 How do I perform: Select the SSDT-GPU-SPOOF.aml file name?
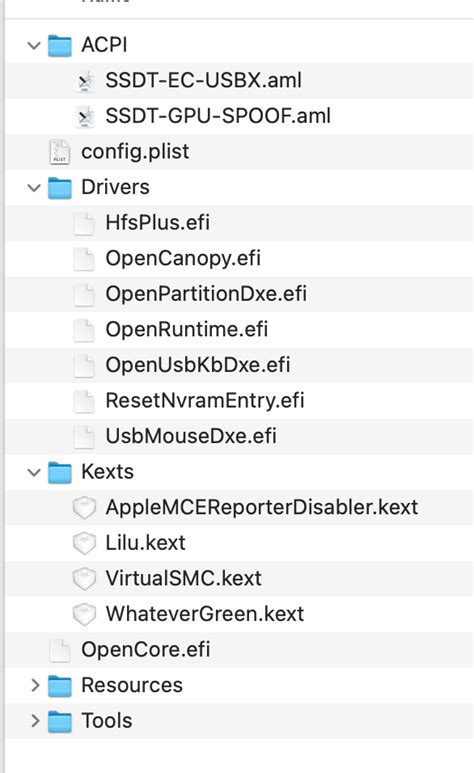click(x=218, y=116)
